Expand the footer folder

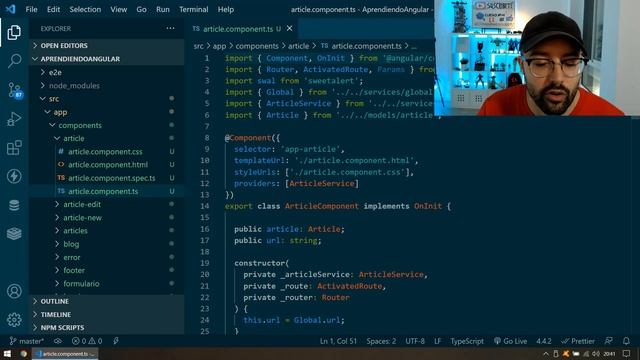click(x=107, y=270)
